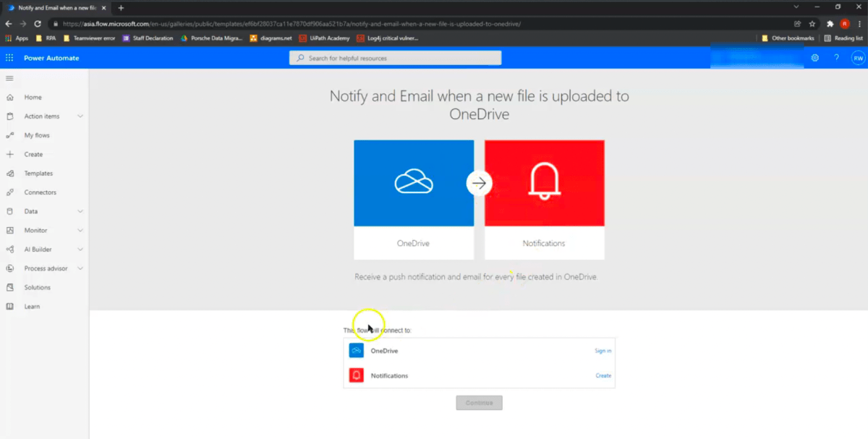The width and height of the screenshot is (868, 439).
Task: Open the Staff Declaration bookmark
Action: [x=148, y=38]
